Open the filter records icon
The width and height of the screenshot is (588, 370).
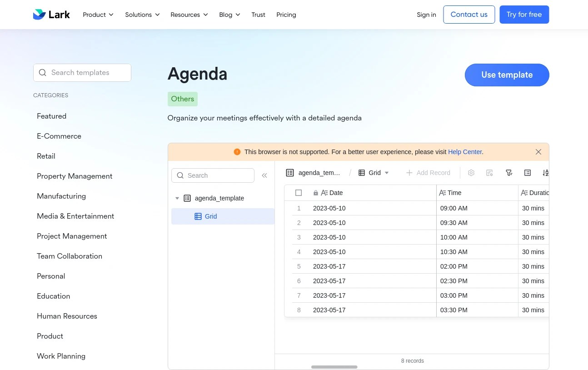pos(509,173)
